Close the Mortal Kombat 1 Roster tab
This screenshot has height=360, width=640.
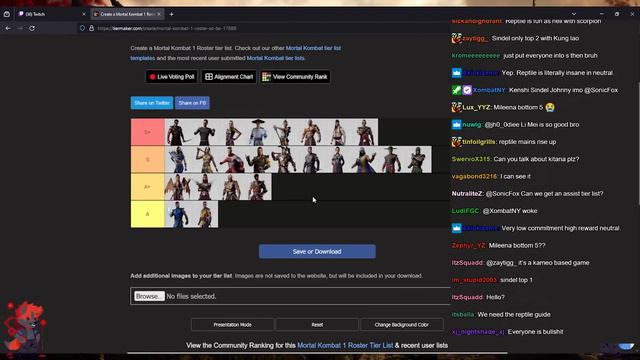[x=159, y=14]
